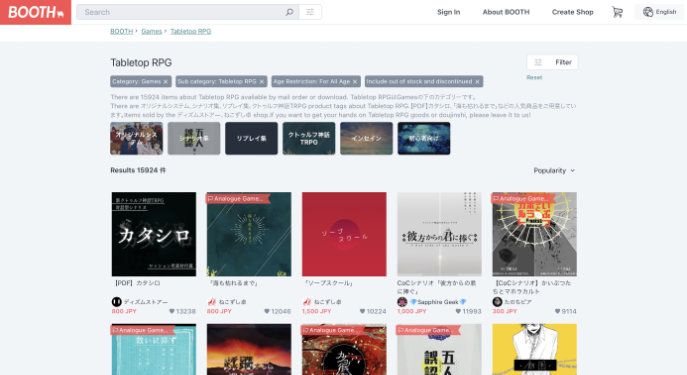Open カタシロ product thumbnail
Image resolution: width=687 pixels, height=375 pixels.
154,234
